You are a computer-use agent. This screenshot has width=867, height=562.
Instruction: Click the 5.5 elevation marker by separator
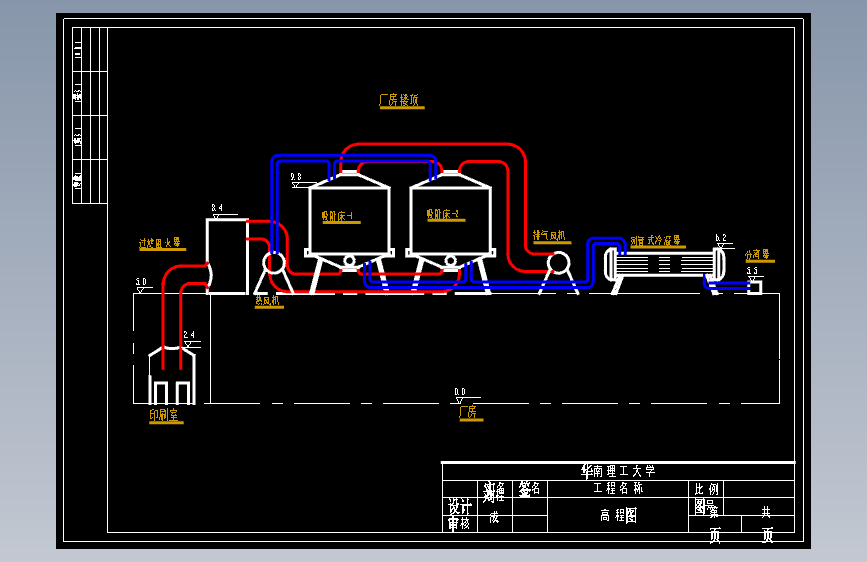tap(753, 274)
